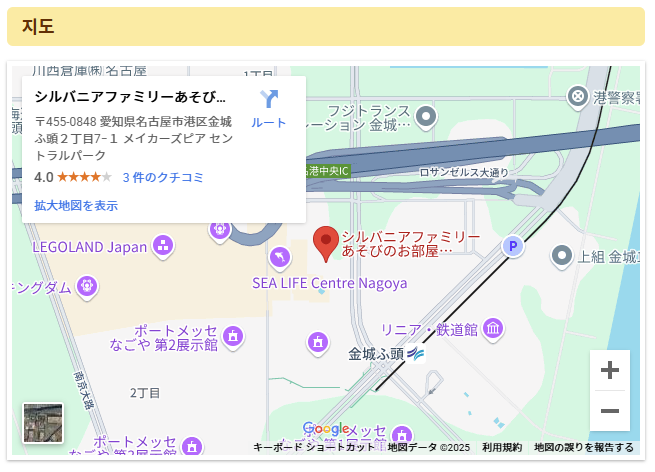Viewport: 655px width, 472px height.
Task: Click the 上組 金城 grey location marker
Action: pos(562,256)
